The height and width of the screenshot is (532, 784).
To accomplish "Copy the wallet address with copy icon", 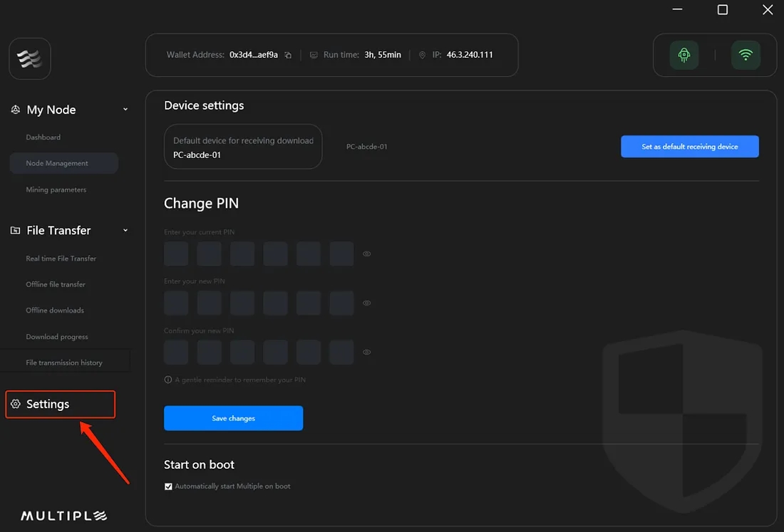I will (288, 55).
